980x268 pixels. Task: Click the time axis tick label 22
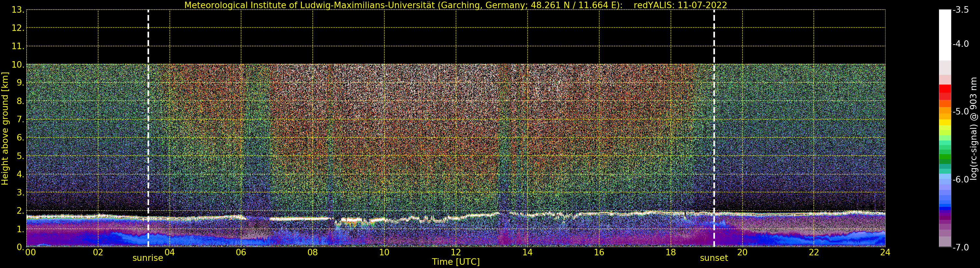tap(814, 252)
